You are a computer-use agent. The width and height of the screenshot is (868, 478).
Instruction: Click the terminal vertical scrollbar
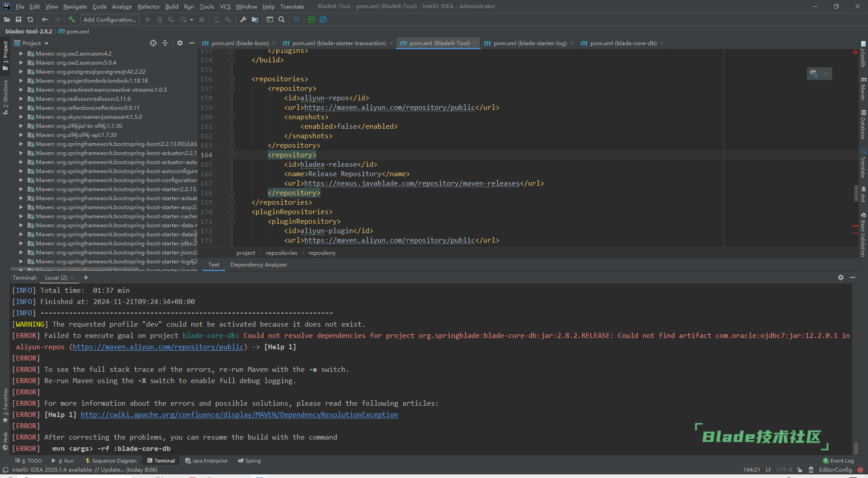tap(856, 448)
